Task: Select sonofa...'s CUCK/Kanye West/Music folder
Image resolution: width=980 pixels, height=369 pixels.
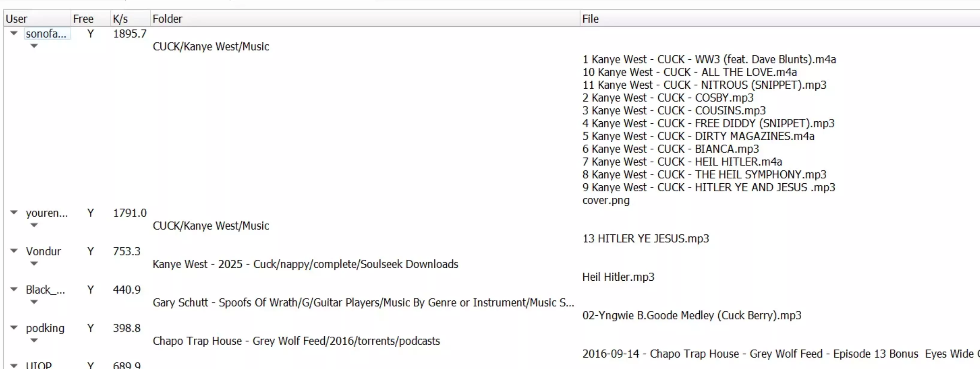Action: click(211, 47)
